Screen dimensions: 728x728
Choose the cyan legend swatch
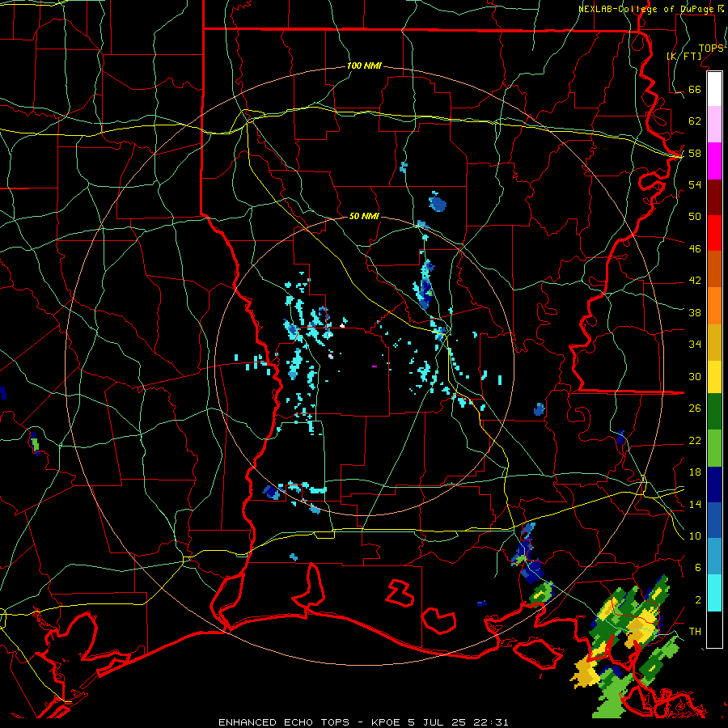(x=714, y=593)
